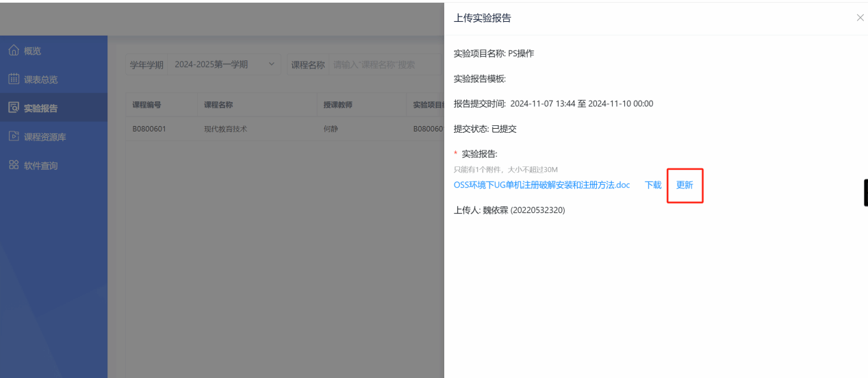The width and height of the screenshot is (868, 378).
Task: Click the 授课教师 column header
Action: (338, 105)
